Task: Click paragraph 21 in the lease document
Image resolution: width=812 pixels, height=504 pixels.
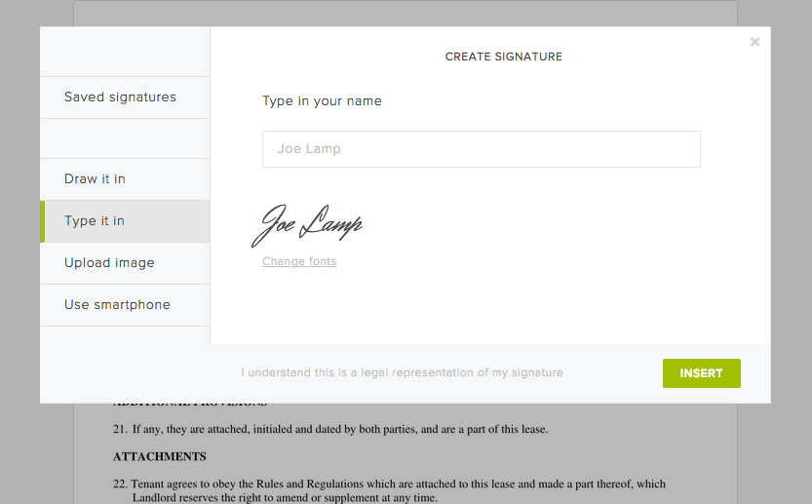Action: click(330, 429)
